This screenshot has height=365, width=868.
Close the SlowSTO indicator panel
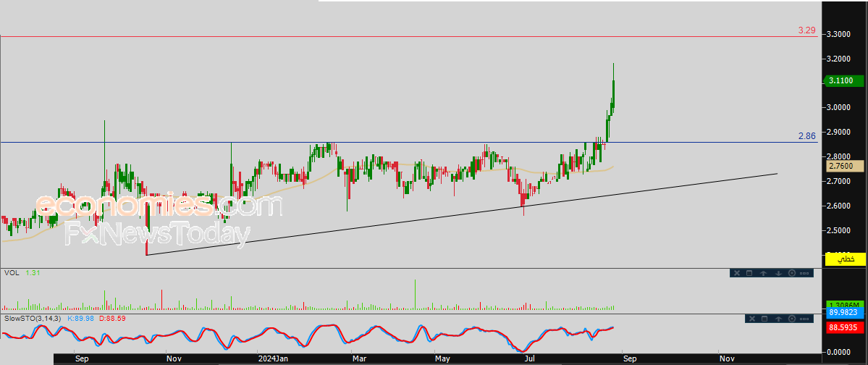point(751,319)
